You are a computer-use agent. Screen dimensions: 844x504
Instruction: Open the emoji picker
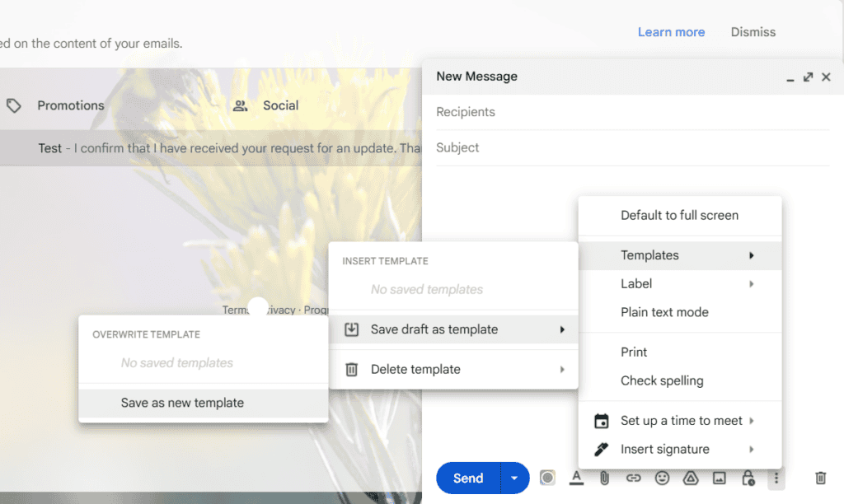coord(662,478)
